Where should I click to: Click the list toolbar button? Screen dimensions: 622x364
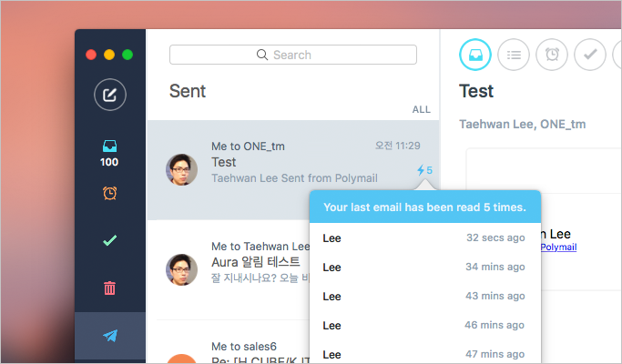pyautogui.click(x=514, y=55)
